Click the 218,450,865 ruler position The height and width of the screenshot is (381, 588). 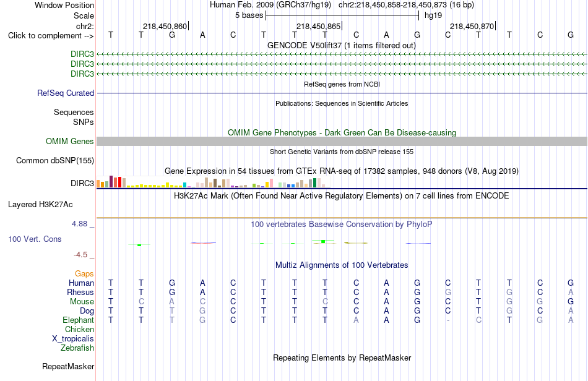tap(319, 26)
